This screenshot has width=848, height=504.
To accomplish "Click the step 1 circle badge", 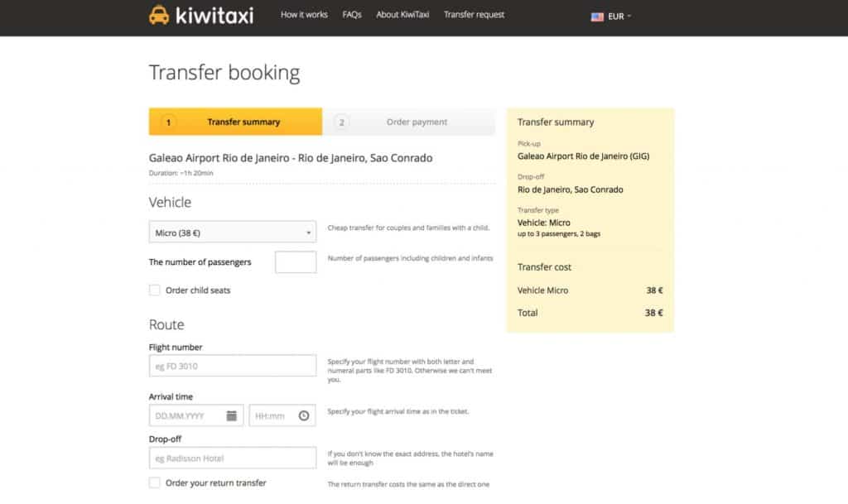I will pos(168,122).
